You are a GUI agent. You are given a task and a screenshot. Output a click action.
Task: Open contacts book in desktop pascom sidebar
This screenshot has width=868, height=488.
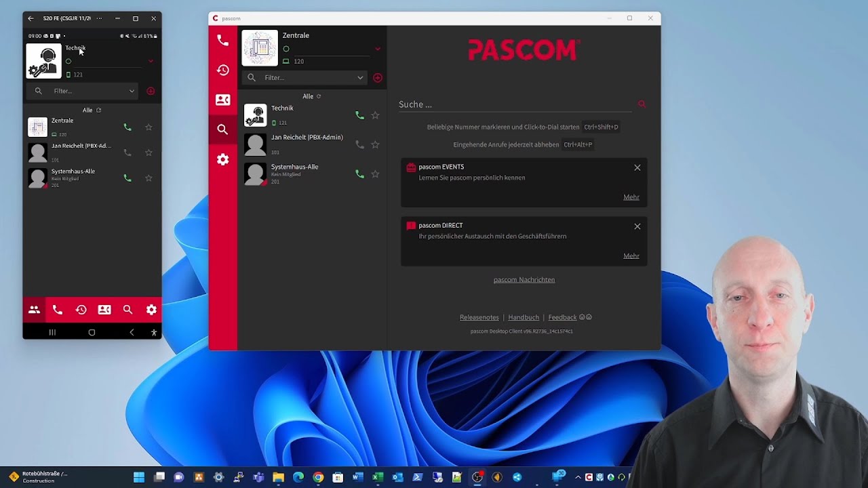222,100
